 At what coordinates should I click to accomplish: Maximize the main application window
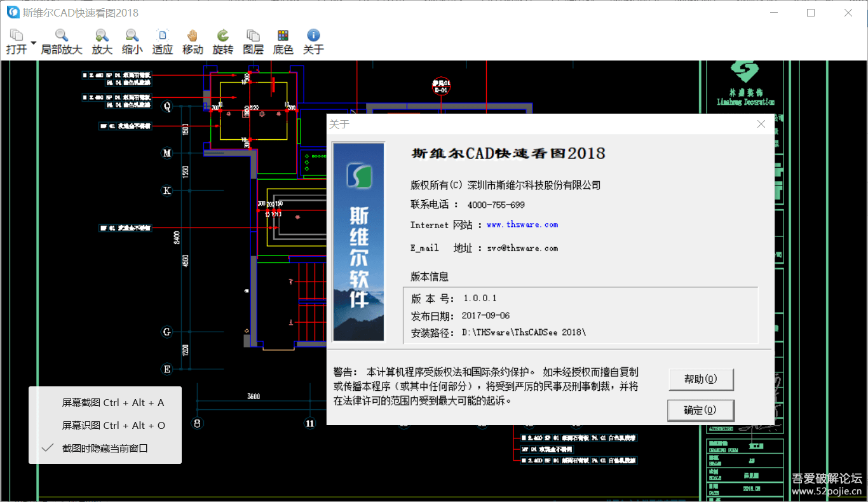pyautogui.click(x=811, y=13)
